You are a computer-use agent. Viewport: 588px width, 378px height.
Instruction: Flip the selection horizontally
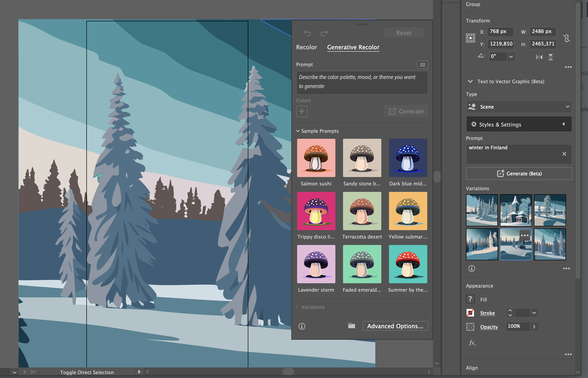click(x=539, y=57)
